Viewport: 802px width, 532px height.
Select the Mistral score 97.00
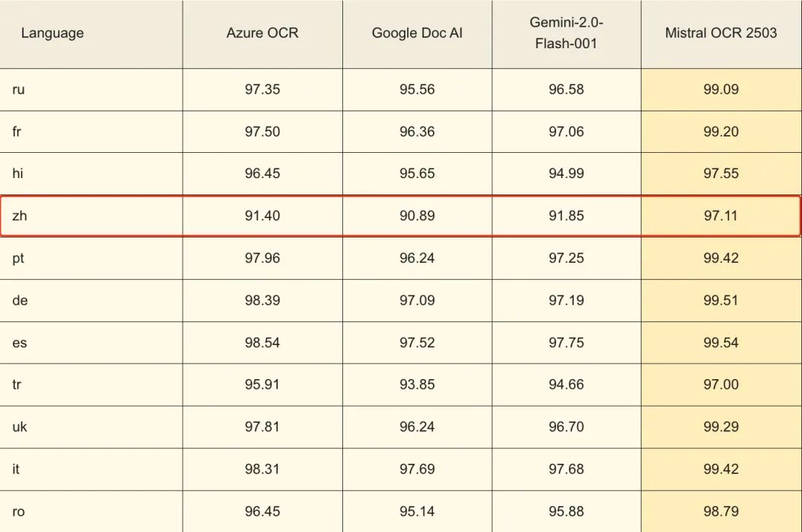coord(720,384)
